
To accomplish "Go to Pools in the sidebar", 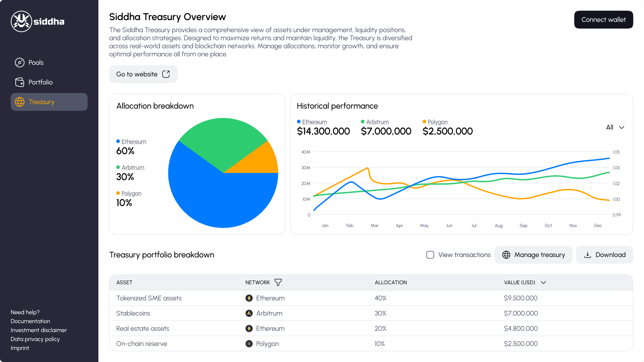I will coord(36,63).
